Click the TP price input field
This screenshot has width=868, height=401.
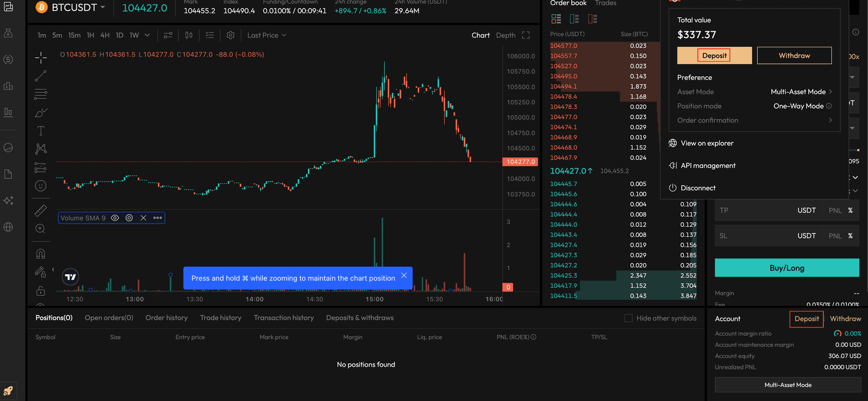(x=754, y=210)
